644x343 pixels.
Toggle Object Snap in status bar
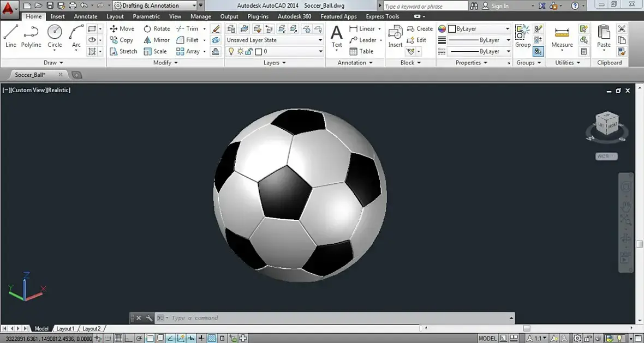tap(150, 339)
